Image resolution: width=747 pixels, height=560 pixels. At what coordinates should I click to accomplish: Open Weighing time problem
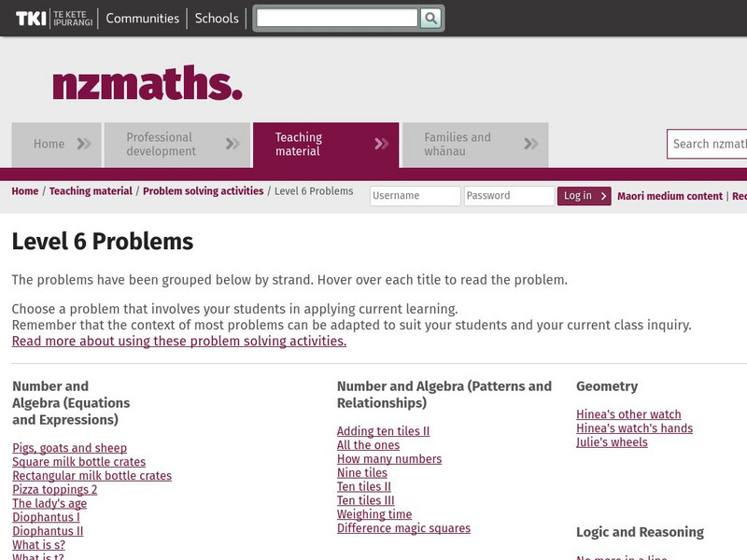click(x=374, y=514)
